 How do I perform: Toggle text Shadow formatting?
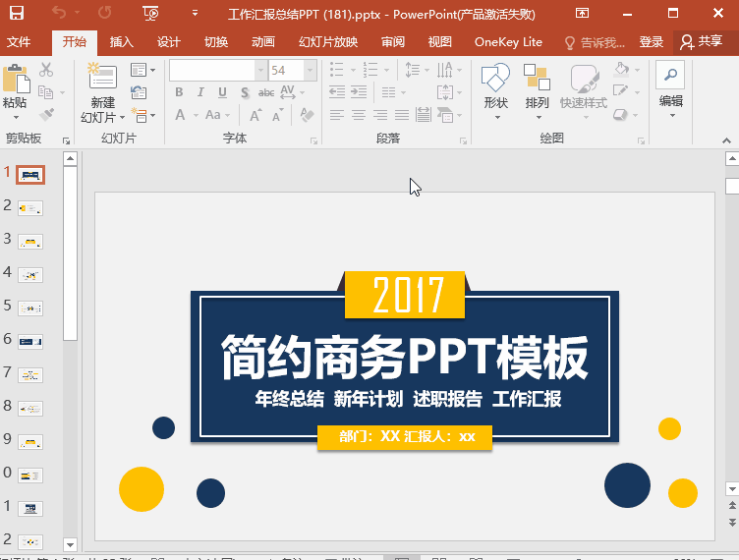[x=245, y=92]
